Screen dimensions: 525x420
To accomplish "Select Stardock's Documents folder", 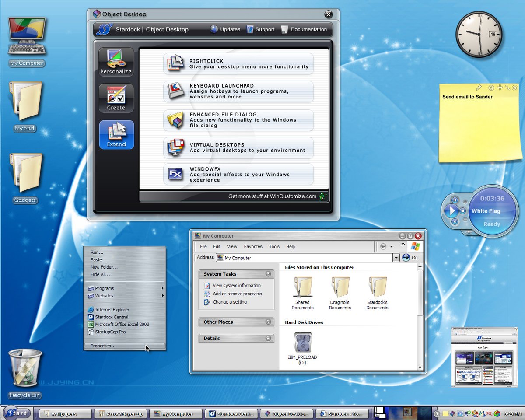I will pos(377,294).
